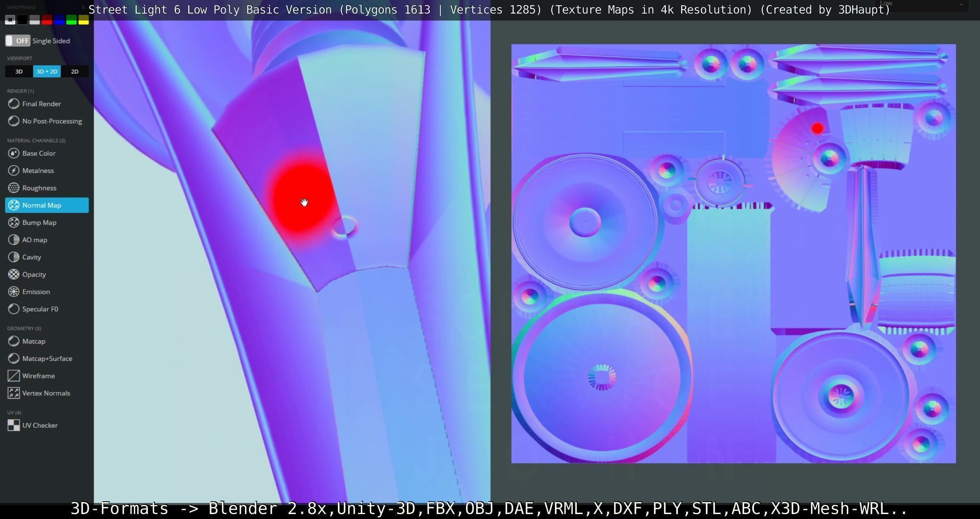Switch viewport to 2D only
980x519 pixels.
(74, 72)
